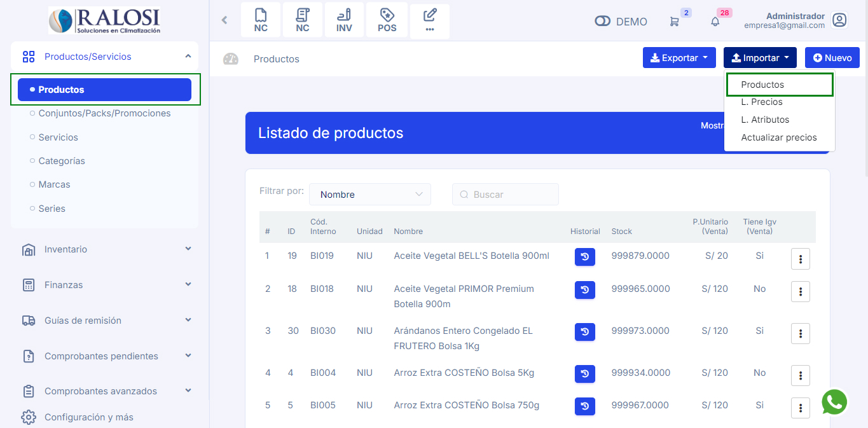Image resolution: width=868 pixels, height=428 pixels.
Task: Click the Administrador user profile icon
Action: pos(839,20)
